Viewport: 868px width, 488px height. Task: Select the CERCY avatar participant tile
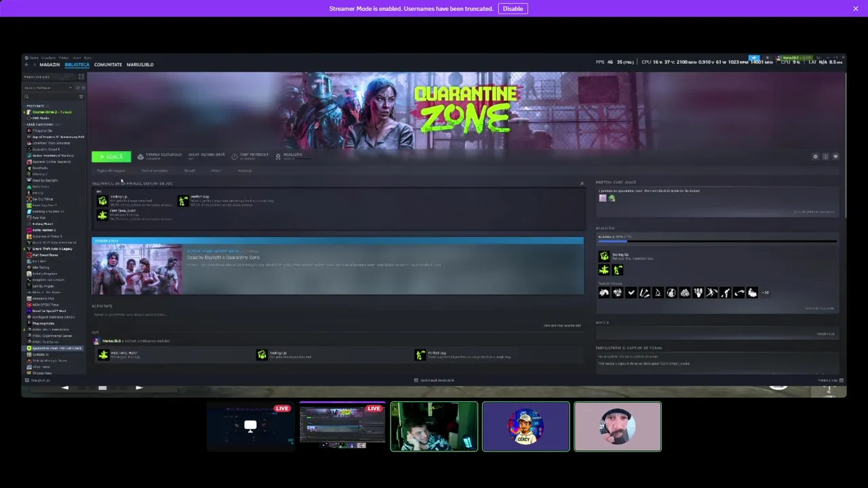526,426
